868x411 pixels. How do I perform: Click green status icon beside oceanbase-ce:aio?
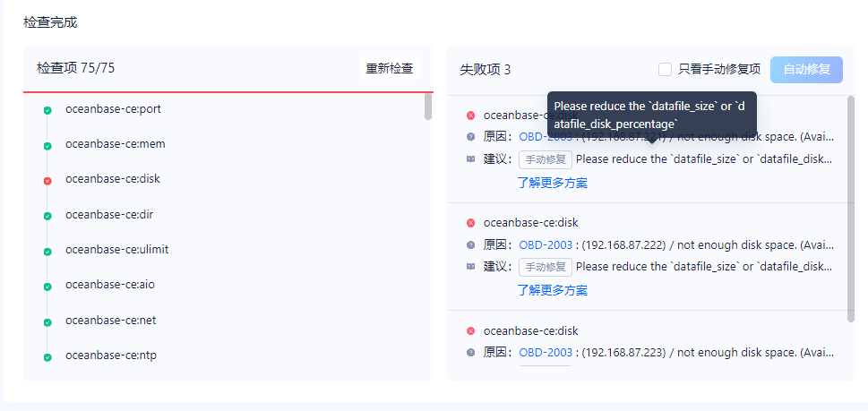(47, 287)
